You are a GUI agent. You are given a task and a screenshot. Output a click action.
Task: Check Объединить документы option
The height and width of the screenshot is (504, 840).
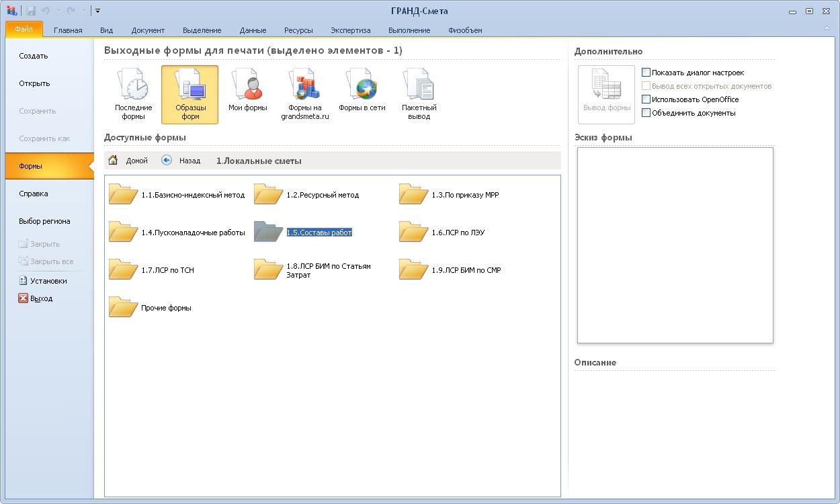[646, 113]
